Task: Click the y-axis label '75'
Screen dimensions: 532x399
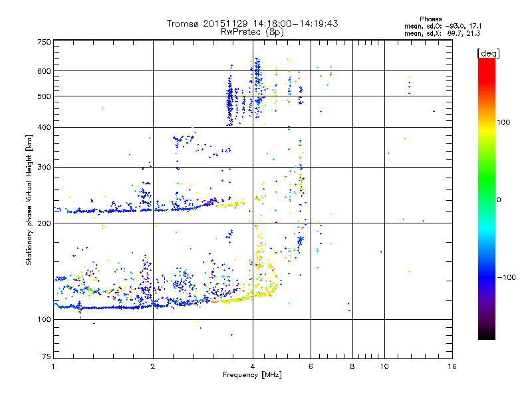Action: tap(47, 356)
